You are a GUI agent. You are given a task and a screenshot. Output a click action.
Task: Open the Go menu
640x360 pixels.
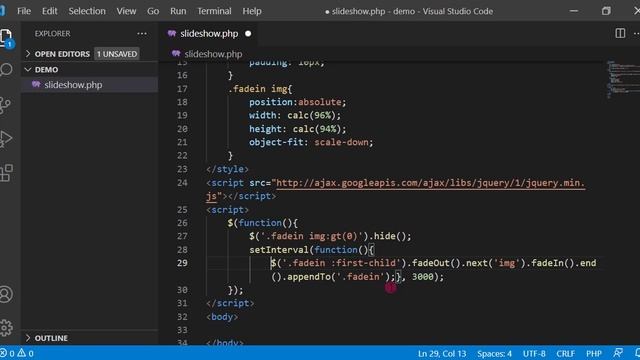153,11
